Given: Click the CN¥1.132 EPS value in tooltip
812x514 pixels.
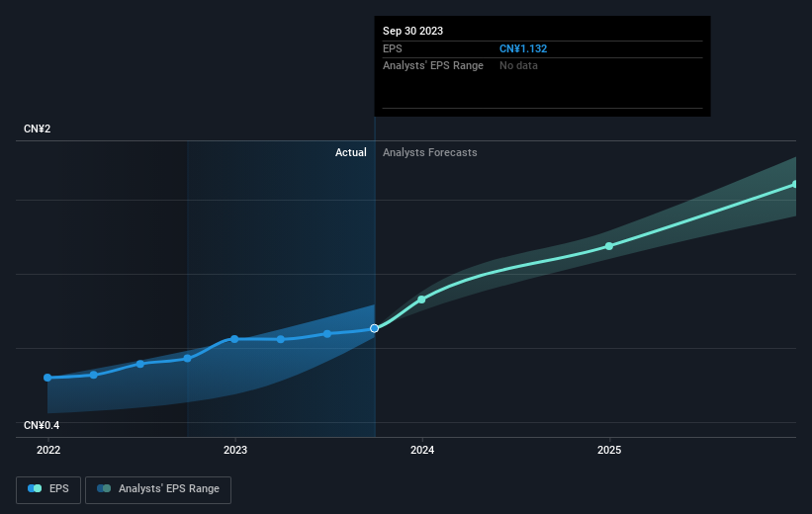Looking at the screenshot, I should [x=523, y=48].
